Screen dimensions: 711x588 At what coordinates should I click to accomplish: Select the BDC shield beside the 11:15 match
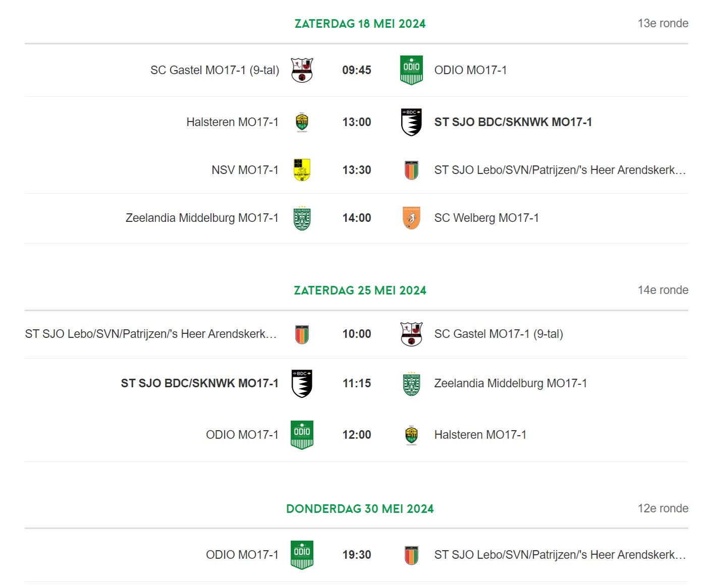(302, 383)
